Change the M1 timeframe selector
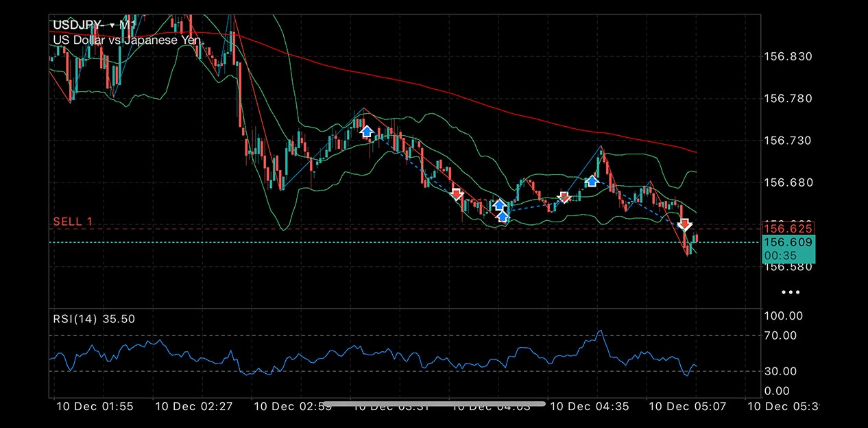 pyautogui.click(x=127, y=25)
